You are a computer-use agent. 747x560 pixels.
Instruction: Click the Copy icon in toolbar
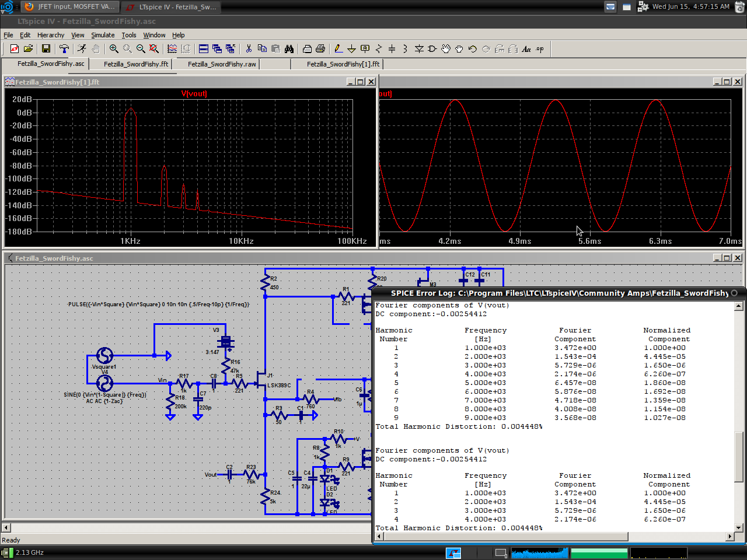pos(262,49)
